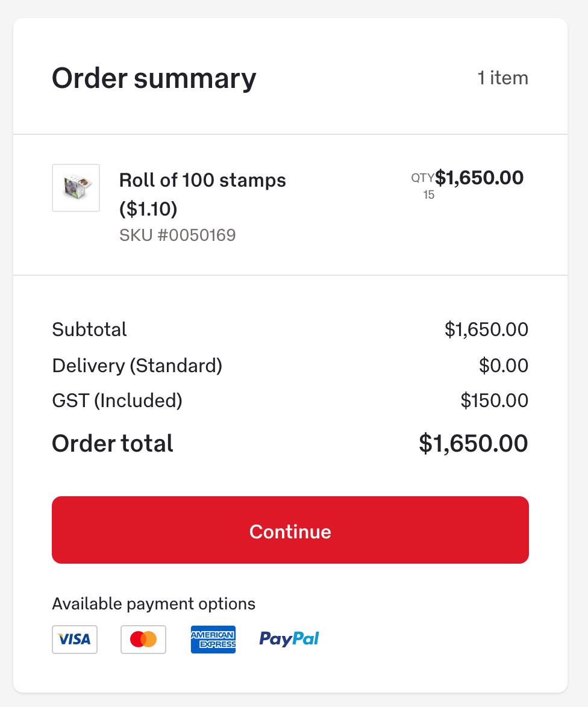Click the Order summary heading
The image size is (588, 707).
coord(154,78)
